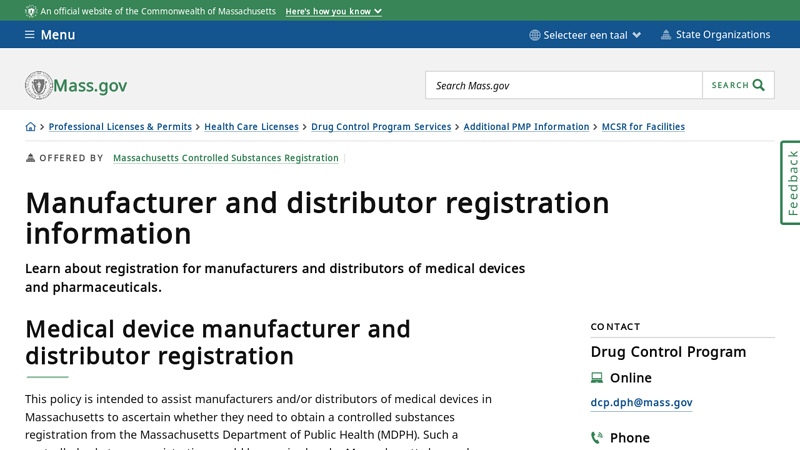Click the Online contact label
Viewport: 800px width, 450px height.
[x=631, y=378]
